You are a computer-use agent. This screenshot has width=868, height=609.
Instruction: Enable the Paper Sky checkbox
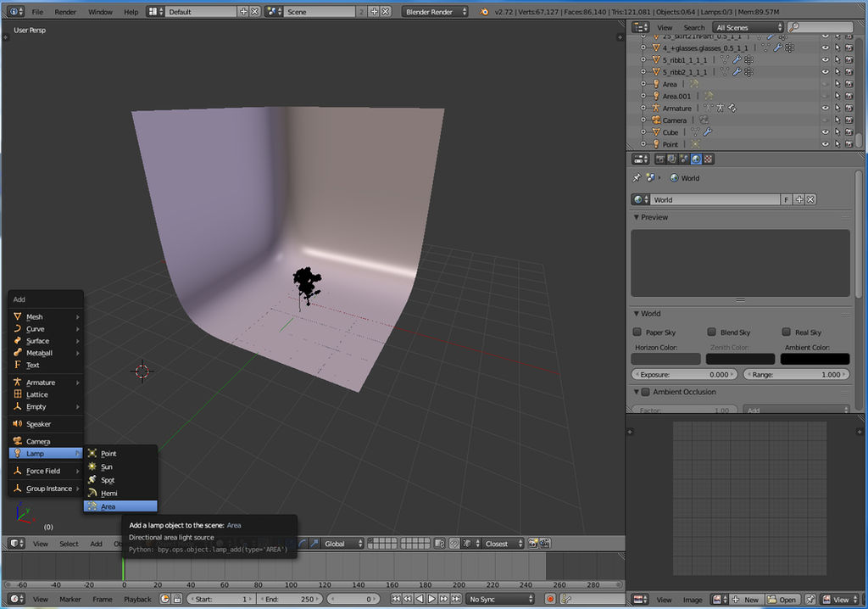(x=637, y=332)
